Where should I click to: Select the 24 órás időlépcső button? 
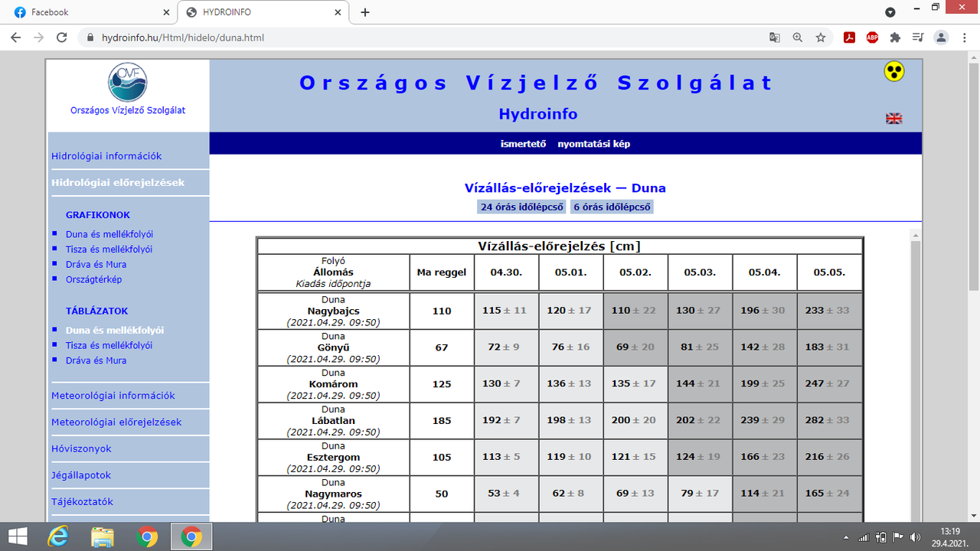click(522, 207)
